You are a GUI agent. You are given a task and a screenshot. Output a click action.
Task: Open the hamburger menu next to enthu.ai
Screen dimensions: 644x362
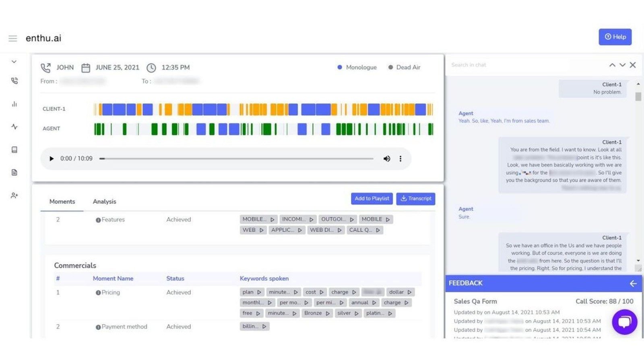[x=12, y=38]
